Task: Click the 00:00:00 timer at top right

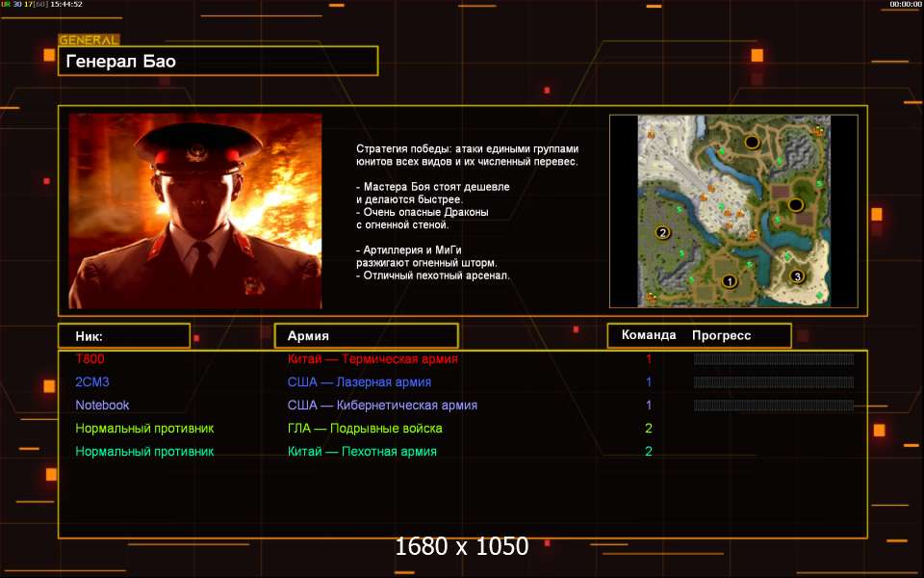Action: (x=905, y=4)
